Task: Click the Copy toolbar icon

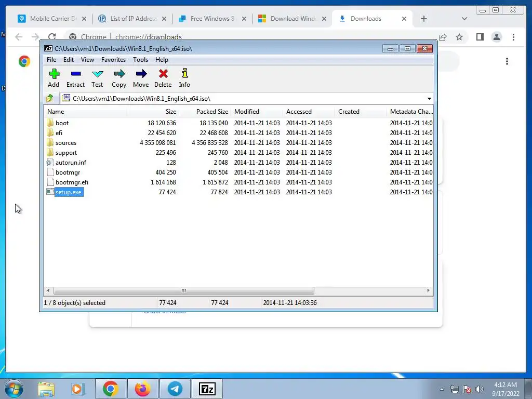Action: coord(119,78)
